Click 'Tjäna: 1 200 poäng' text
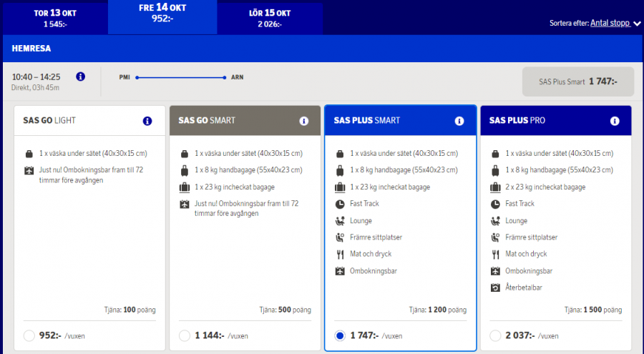Viewport: 644px width, 354px height. point(438,310)
